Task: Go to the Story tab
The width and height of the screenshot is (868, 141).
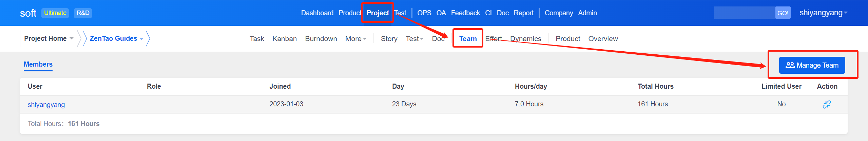Action: (389, 39)
